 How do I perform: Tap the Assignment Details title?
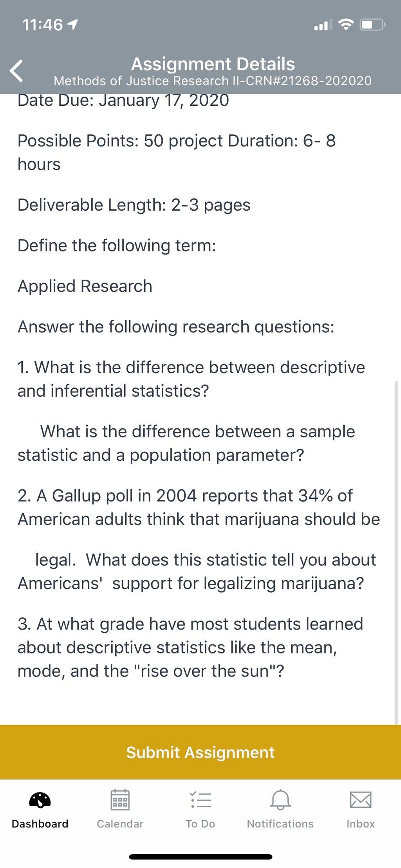213,64
